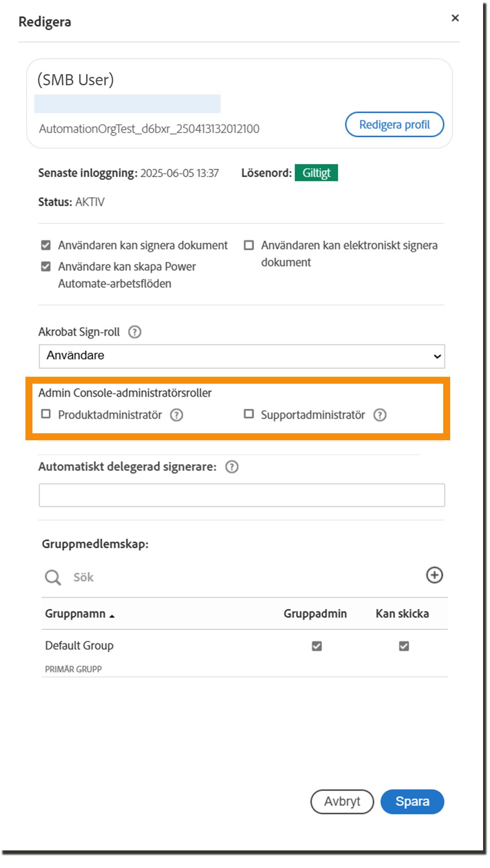Toggle Användaren kan signera dokument checkbox

pos(46,245)
